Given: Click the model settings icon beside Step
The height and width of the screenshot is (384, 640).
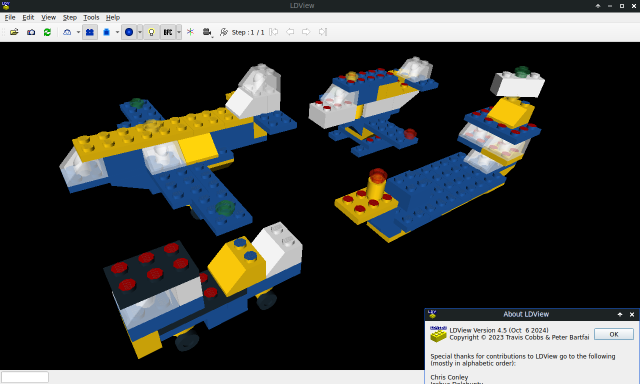Looking at the screenshot, I should 224,32.
